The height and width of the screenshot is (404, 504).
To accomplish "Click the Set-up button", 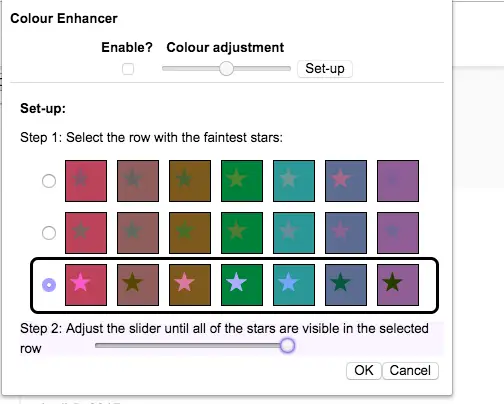I will coord(325,69).
